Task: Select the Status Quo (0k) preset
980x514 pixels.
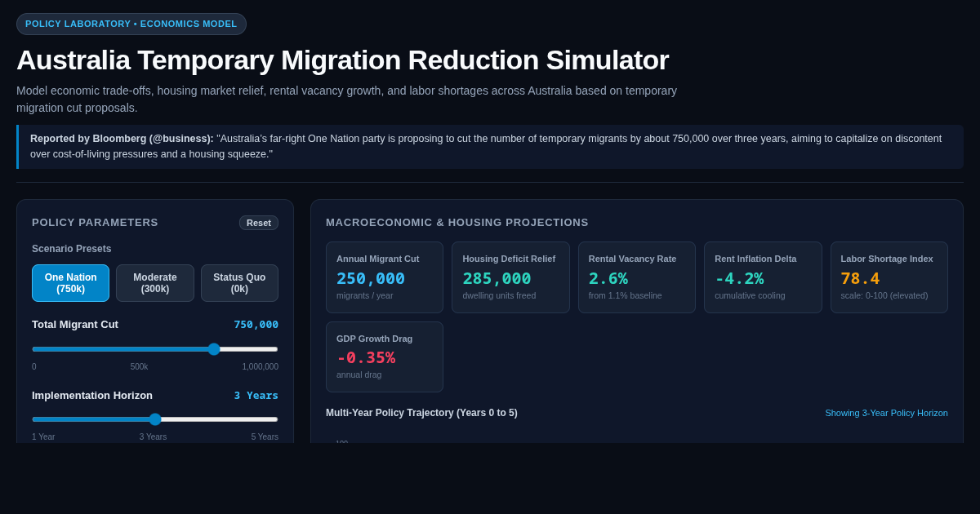Action: pos(239,283)
